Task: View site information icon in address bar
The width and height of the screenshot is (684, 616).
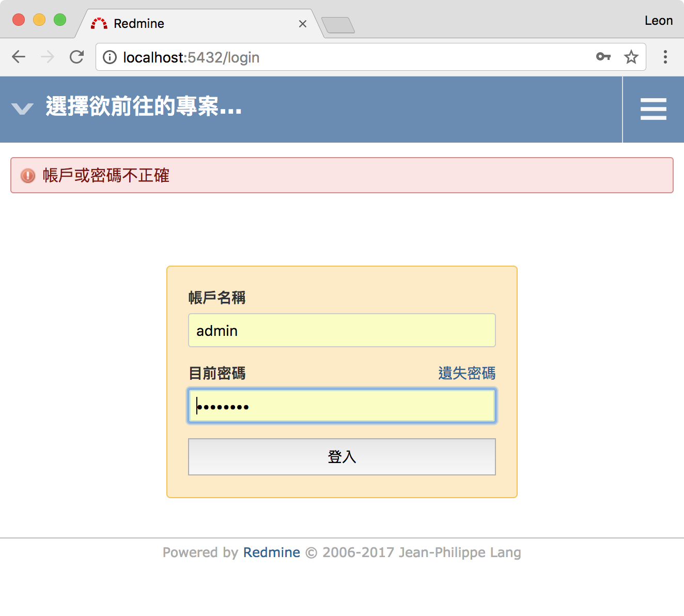Action: 110,57
